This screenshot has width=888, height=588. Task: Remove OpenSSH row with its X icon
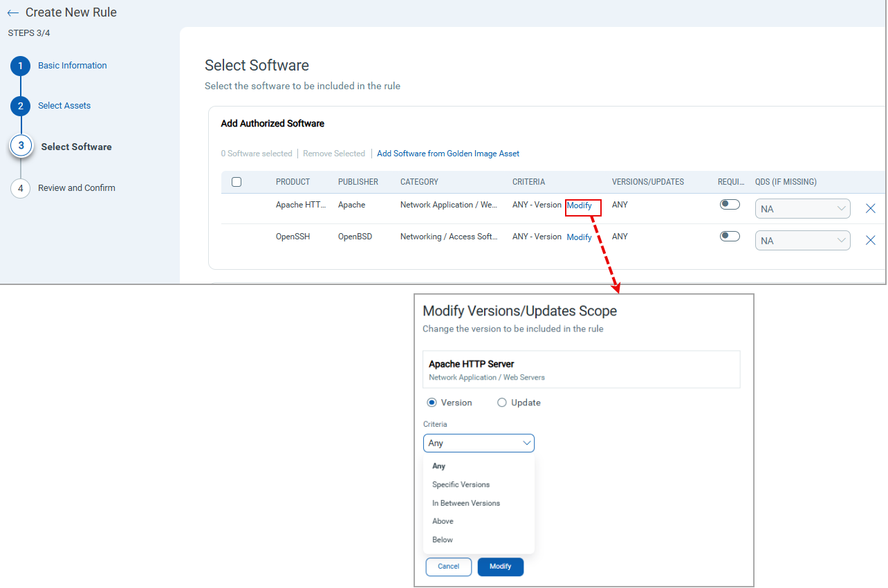coord(870,240)
